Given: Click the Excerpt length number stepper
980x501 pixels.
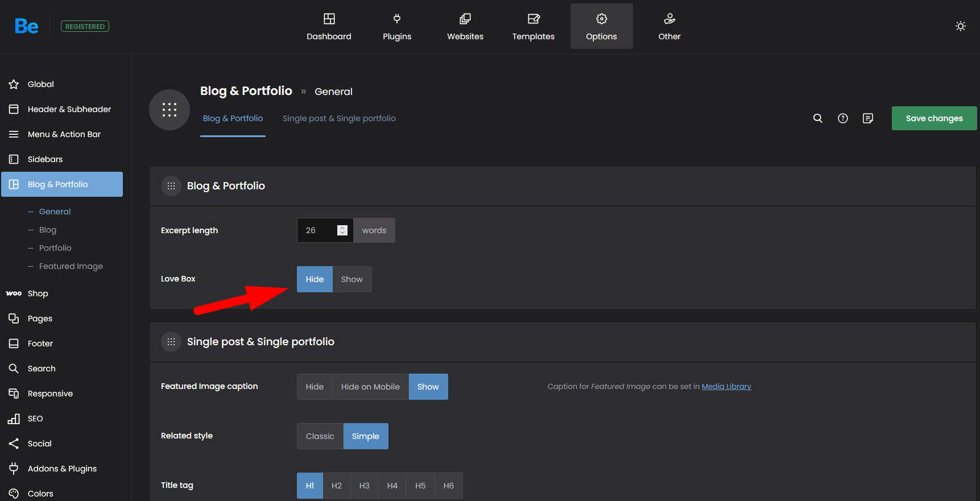Looking at the screenshot, I should coord(342,230).
